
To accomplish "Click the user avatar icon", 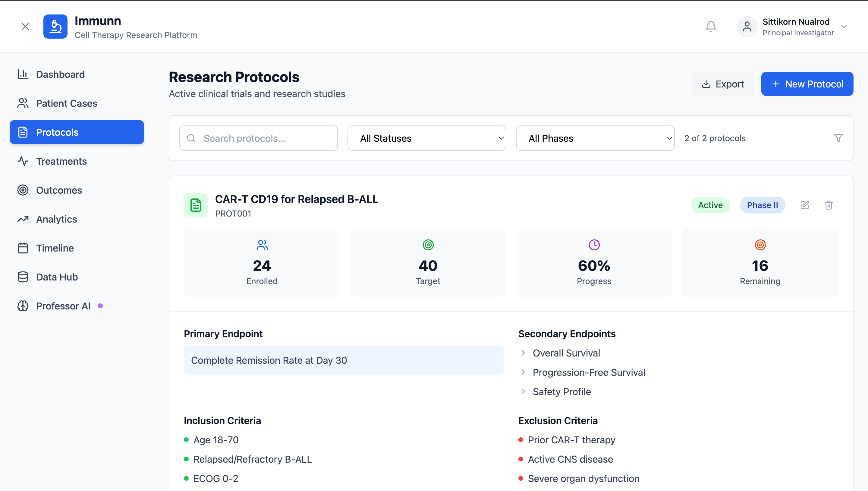I will (747, 26).
